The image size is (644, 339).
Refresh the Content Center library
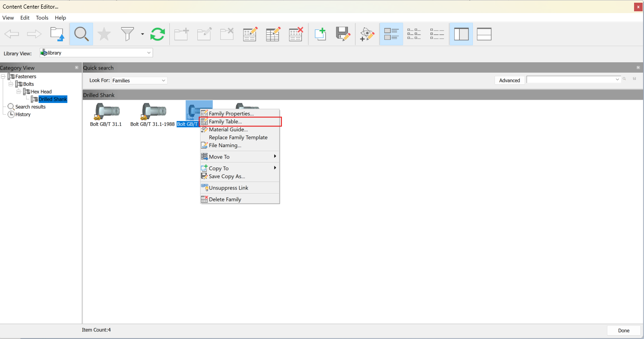[158, 34]
